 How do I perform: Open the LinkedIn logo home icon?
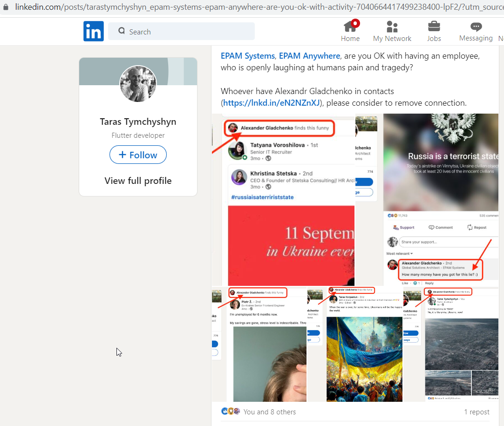(94, 31)
